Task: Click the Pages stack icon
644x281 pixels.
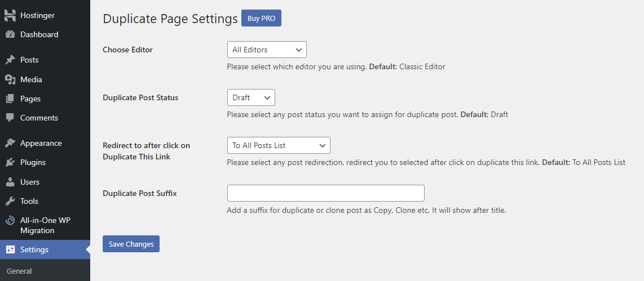Action: click(10, 99)
